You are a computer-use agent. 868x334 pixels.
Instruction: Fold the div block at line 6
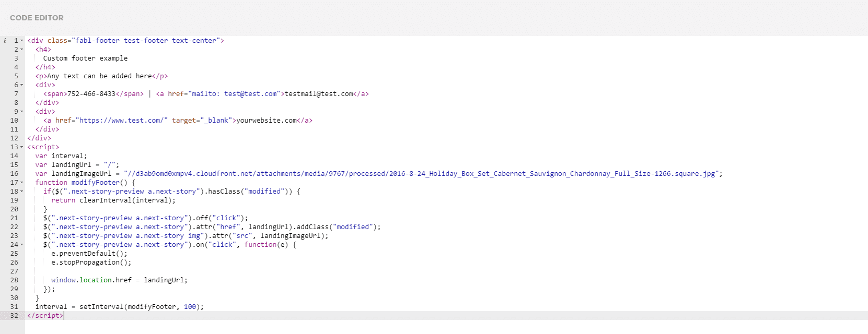click(22, 85)
